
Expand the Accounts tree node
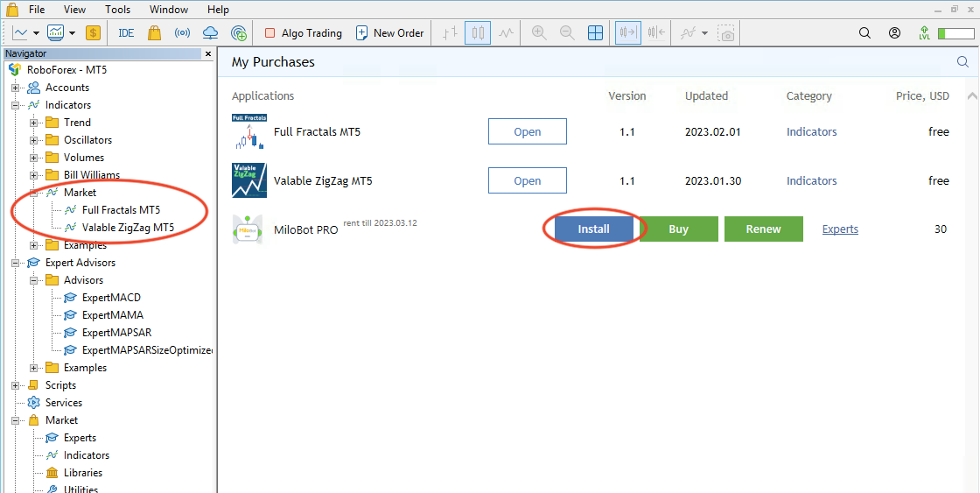[16, 88]
